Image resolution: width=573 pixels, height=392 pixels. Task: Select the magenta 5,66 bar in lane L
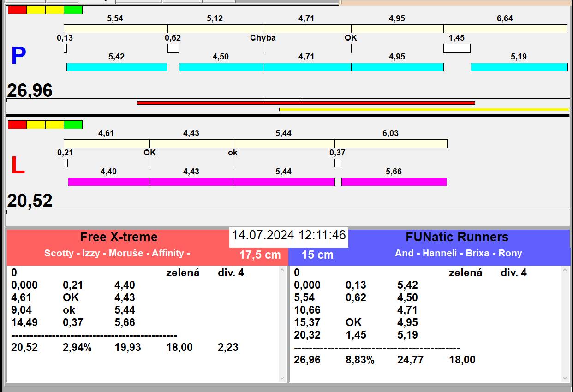pyautogui.click(x=394, y=182)
